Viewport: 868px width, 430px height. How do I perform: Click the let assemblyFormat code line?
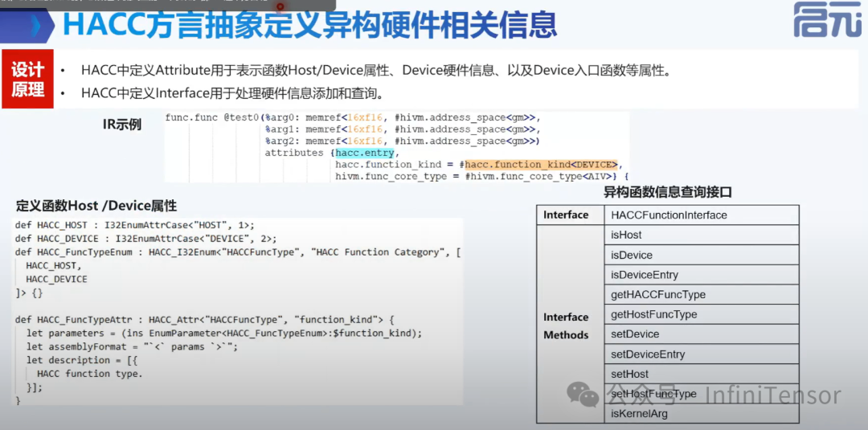click(132, 347)
